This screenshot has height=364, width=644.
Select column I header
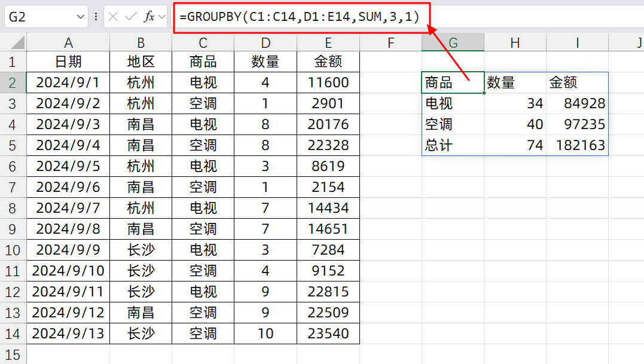click(x=578, y=42)
